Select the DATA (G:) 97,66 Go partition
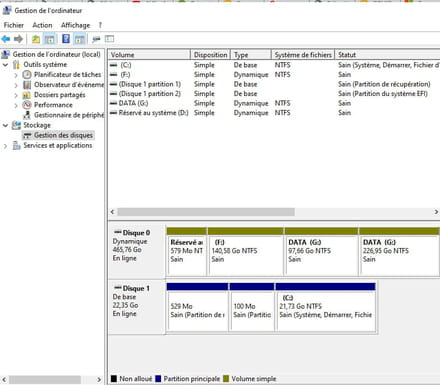Viewport: 440px width, 385px height. 321,252
